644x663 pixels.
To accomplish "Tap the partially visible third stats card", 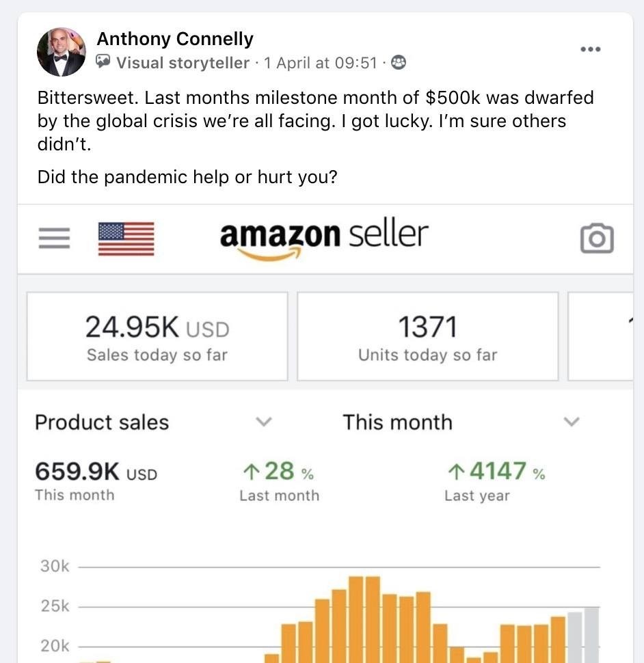I will (x=602, y=336).
